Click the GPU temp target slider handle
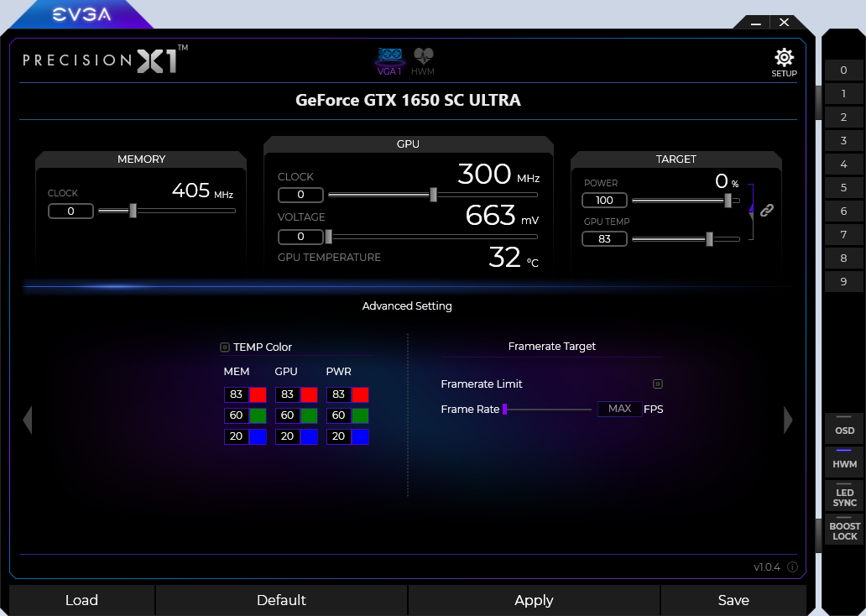The height and width of the screenshot is (616, 866). (x=709, y=239)
